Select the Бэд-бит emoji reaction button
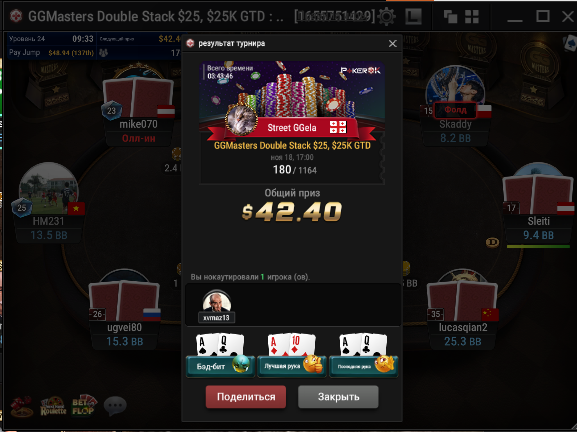 click(220, 366)
